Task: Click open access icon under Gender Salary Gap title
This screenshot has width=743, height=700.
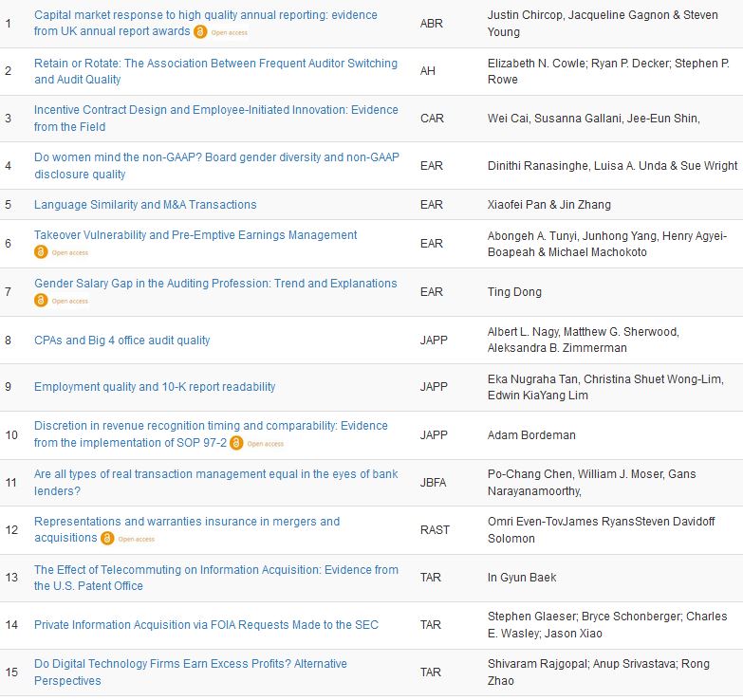Action: pyautogui.click(x=41, y=301)
